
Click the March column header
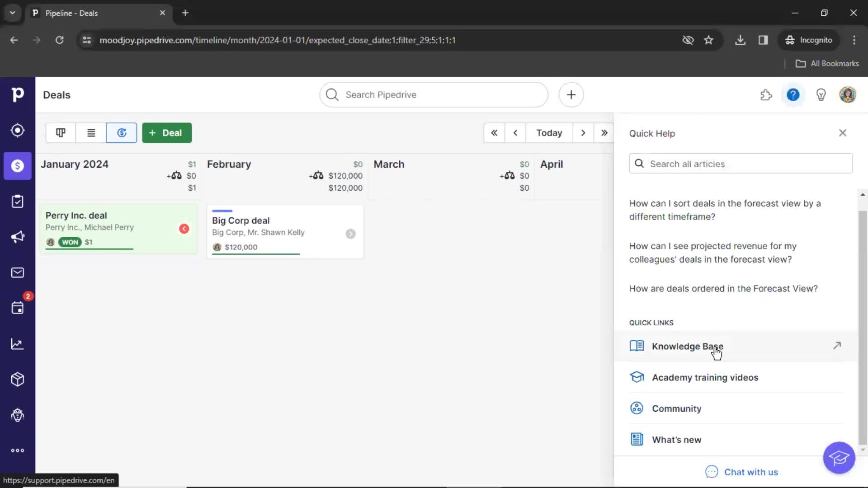389,164
